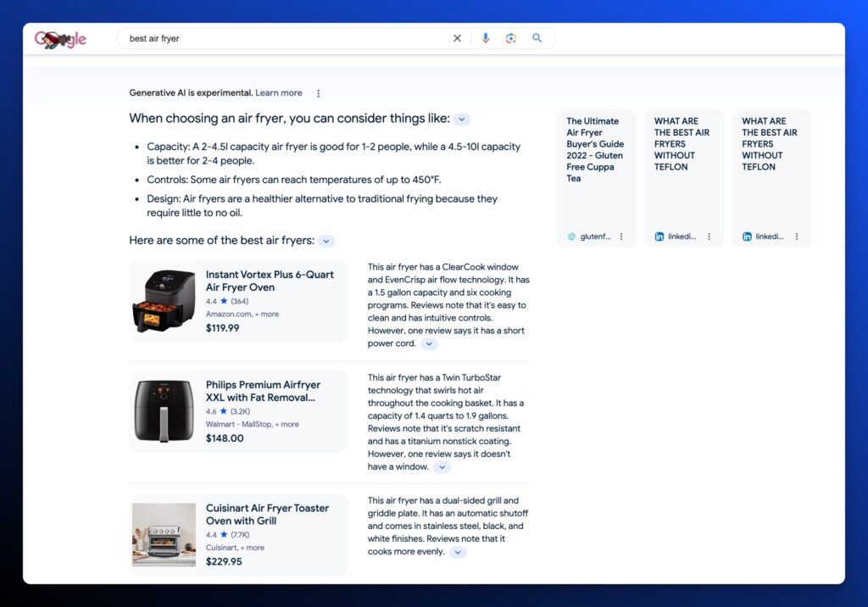Click the magnifying glass search icon
The height and width of the screenshot is (607, 868).
[537, 38]
